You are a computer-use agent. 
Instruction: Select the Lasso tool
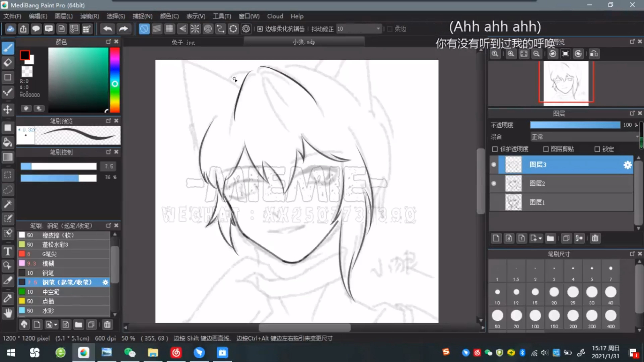8,189
